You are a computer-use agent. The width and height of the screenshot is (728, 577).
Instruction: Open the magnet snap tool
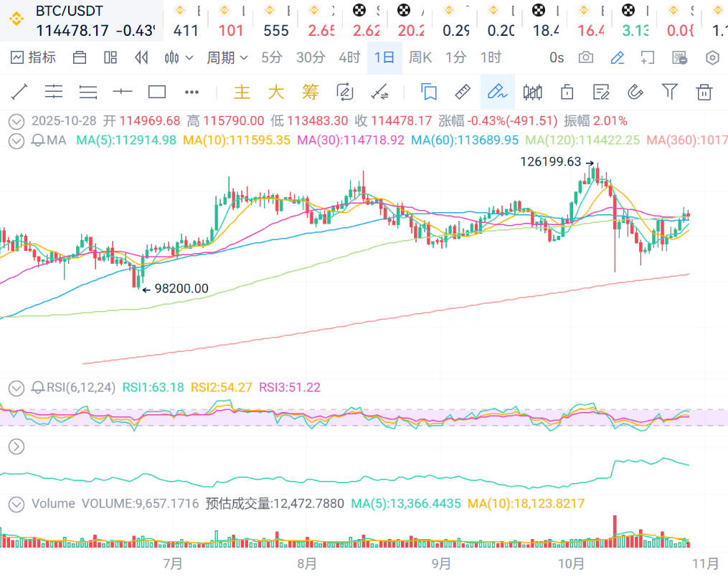coord(635,92)
